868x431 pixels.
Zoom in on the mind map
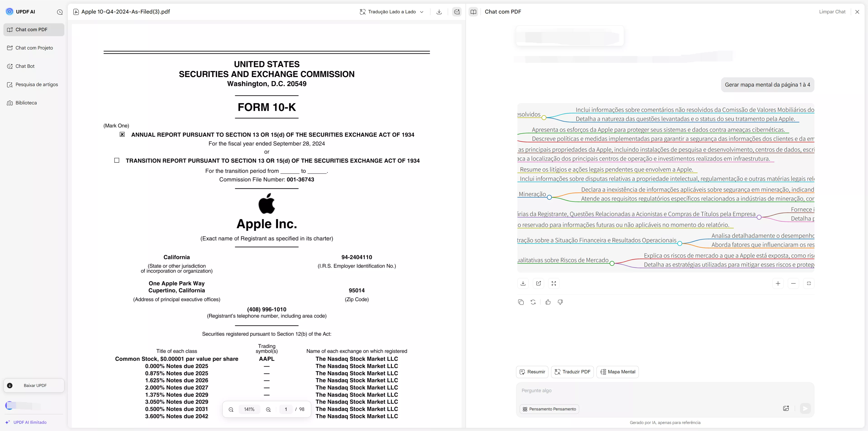pyautogui.click(x=778, y=283)
